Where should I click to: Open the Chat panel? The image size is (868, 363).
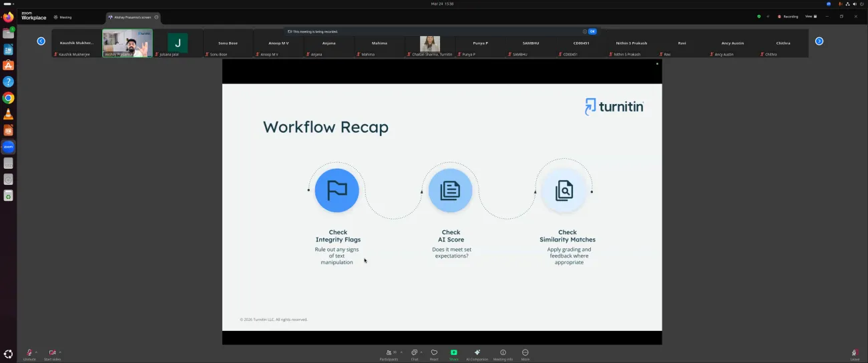point(414,353)
